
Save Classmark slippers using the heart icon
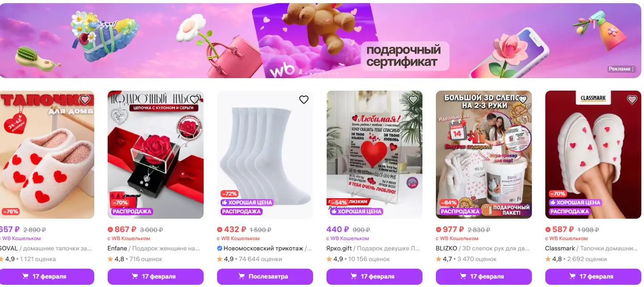coord(632,100)
